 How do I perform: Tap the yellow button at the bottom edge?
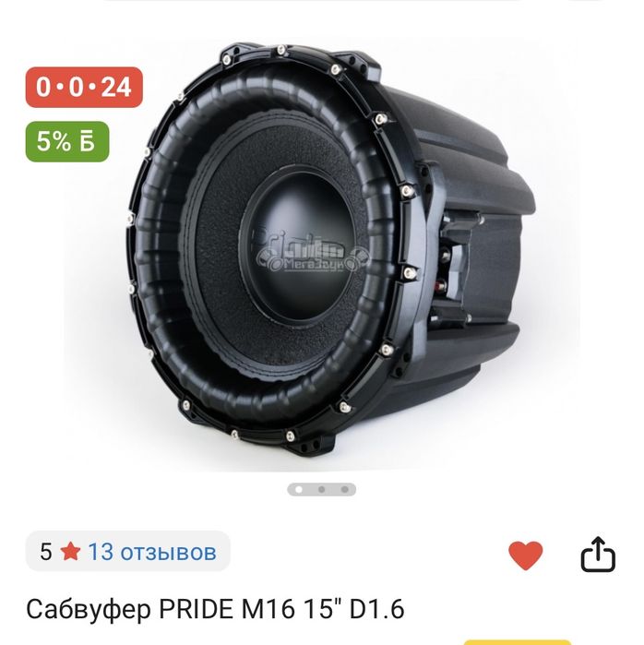coord(518,642)
